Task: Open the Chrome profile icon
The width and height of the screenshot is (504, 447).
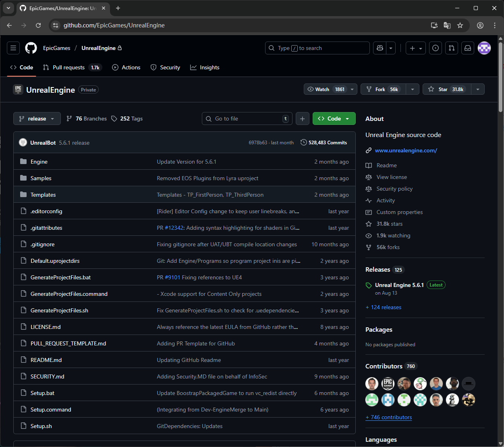Action: click(480, 25)
